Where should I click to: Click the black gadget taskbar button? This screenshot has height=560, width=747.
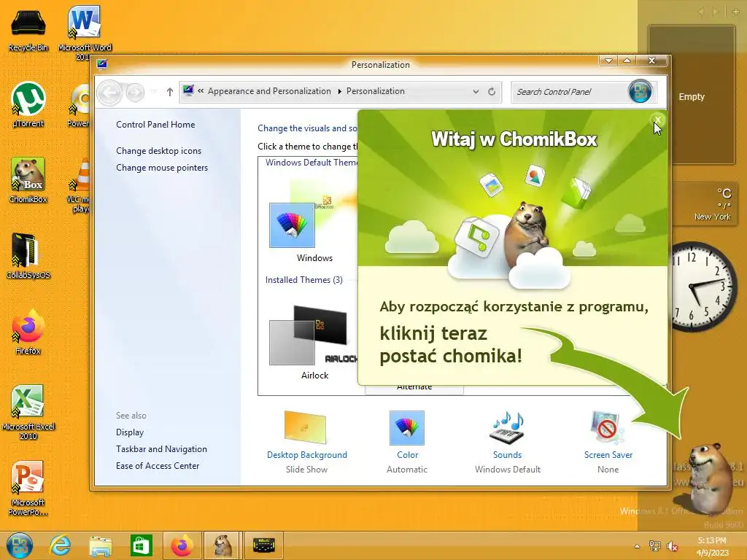263,545
